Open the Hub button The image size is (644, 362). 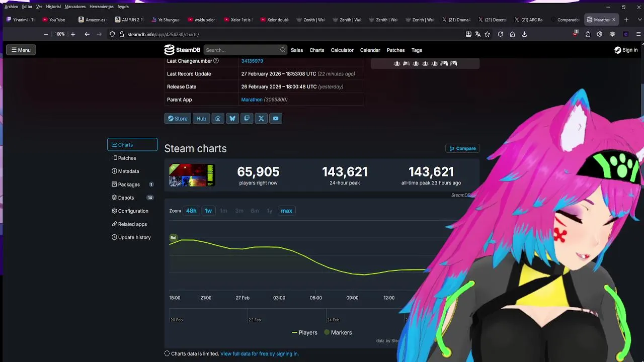point(201,119)
